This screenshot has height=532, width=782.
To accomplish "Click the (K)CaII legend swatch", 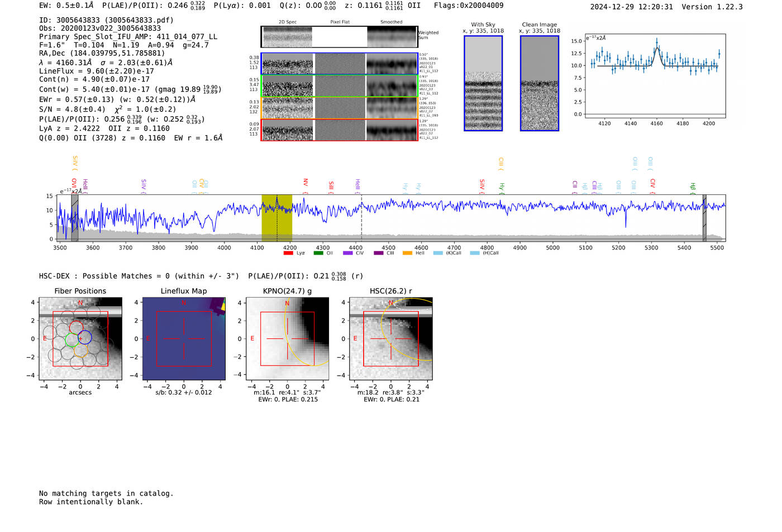I will [x=438, y=253].
